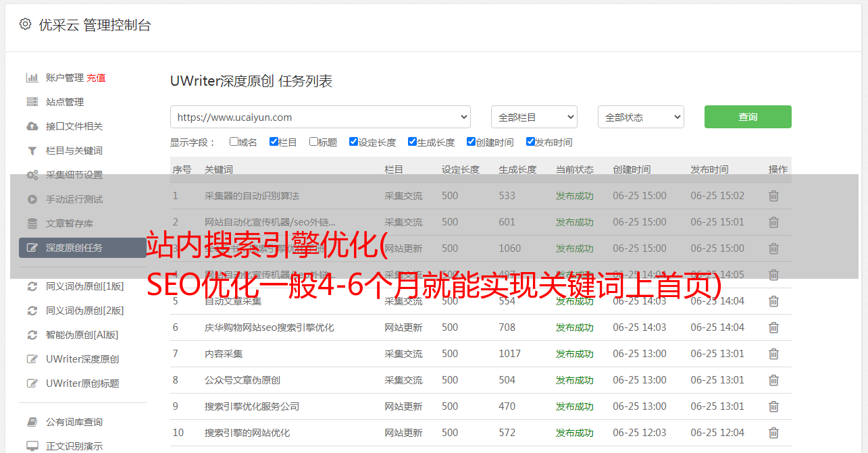Click the server icon next to 站点管理
This screenshot has height=453, width=868.
click(32, 102)
